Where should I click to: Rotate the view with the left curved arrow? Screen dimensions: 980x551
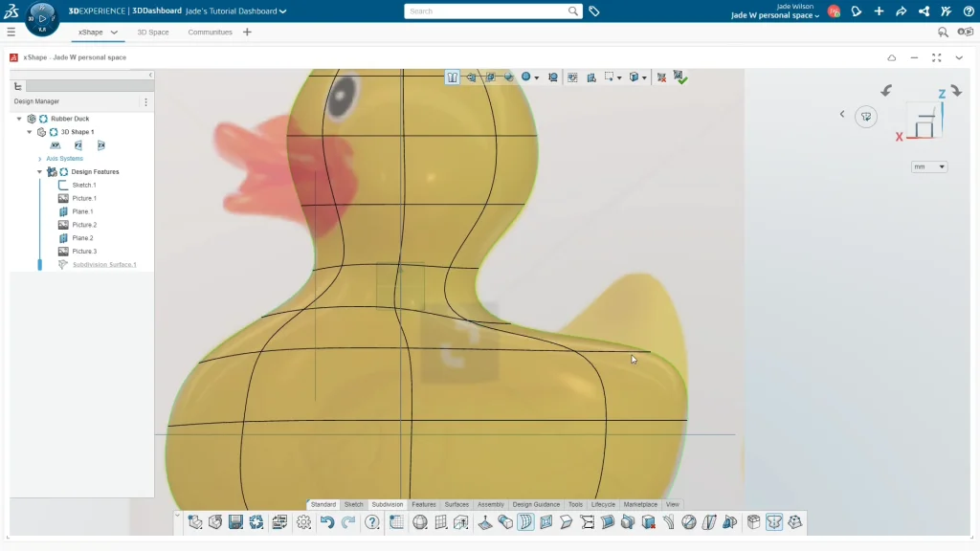(x=886, y=91)
